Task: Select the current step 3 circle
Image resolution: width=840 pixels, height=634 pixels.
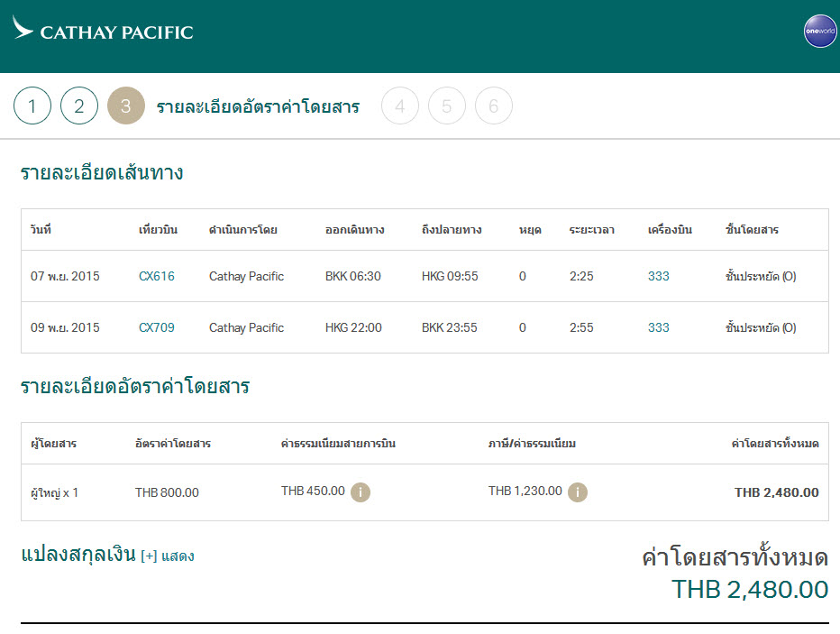Action: coord(125,106)
